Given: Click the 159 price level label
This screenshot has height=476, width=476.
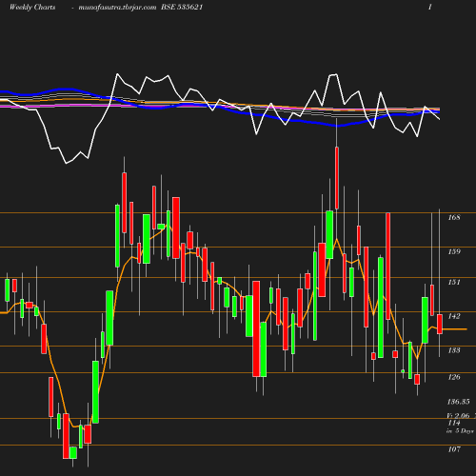Looking at the screenshot, I should 454,251.
